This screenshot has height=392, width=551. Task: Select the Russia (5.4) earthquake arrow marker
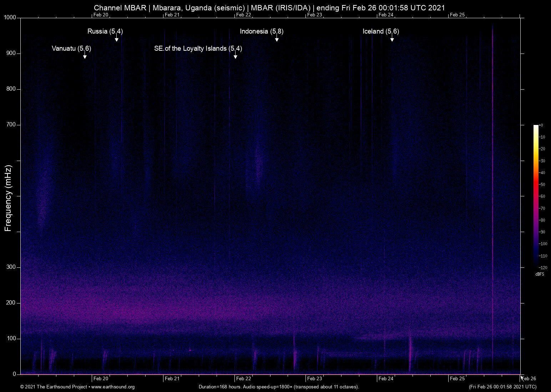coord(117,39)
